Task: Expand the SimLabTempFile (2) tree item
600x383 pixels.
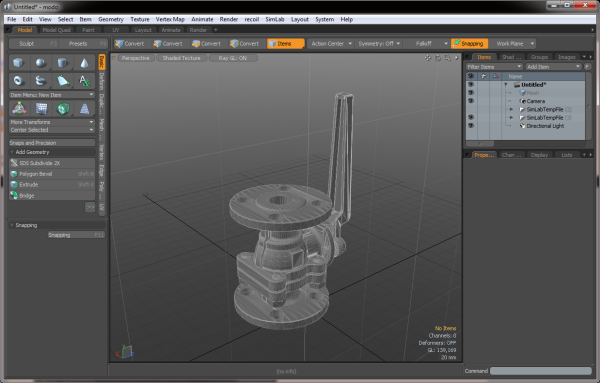Action: pyautogui.click(x=511, y=109)
